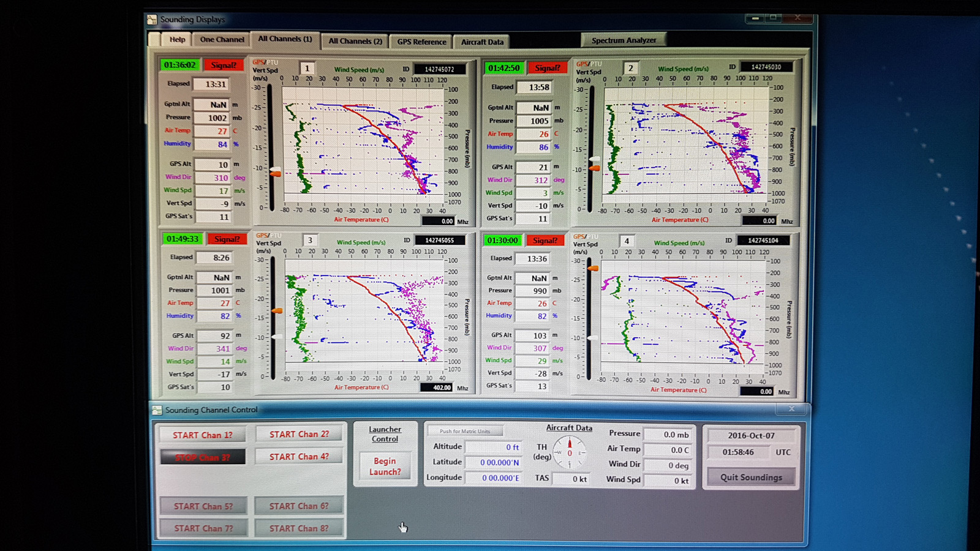Viewport: 980px width, 551px height.
Task: Click green time indicator 01:49:33
Action: (x=183, y=239)
